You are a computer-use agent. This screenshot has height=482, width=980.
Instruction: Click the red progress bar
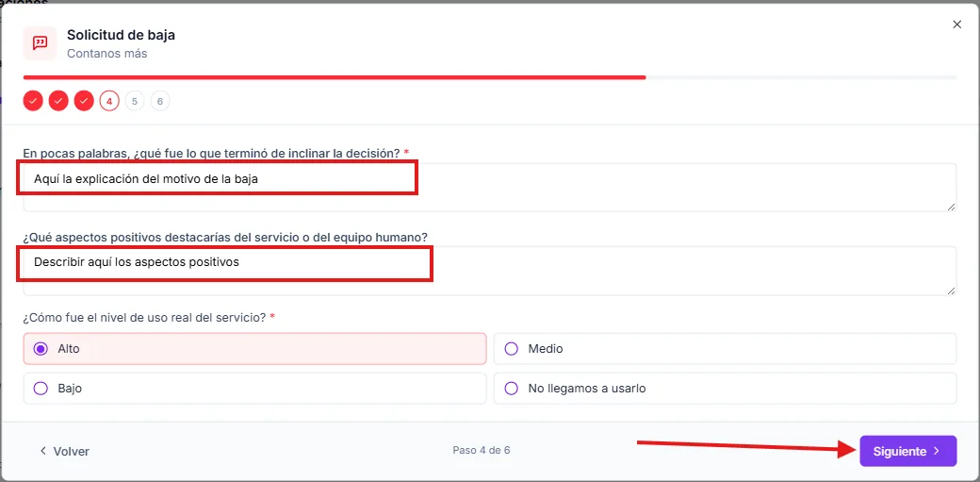(335, 77)
